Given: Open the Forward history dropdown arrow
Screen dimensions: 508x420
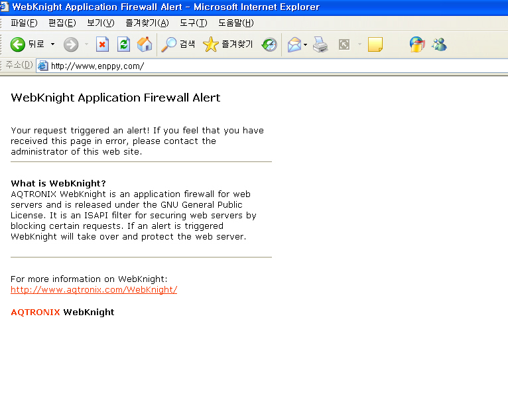Looking at the screenshot, I should (86, 44).
